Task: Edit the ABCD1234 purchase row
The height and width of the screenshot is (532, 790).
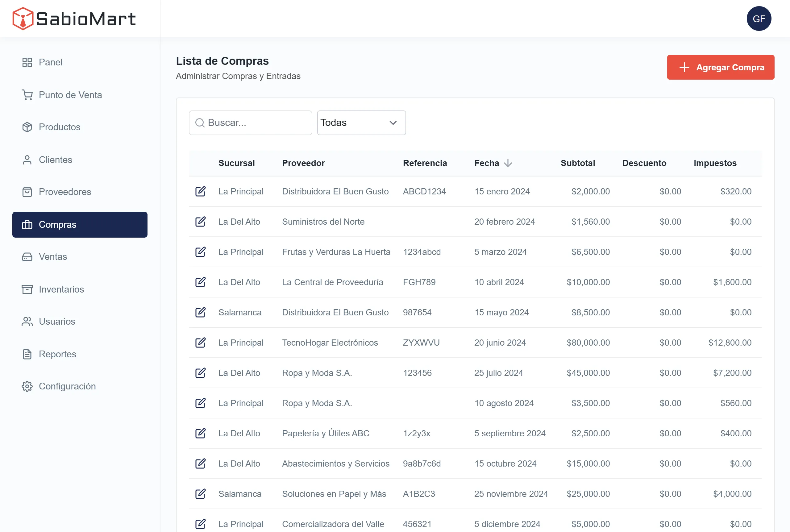Action: 201,191
